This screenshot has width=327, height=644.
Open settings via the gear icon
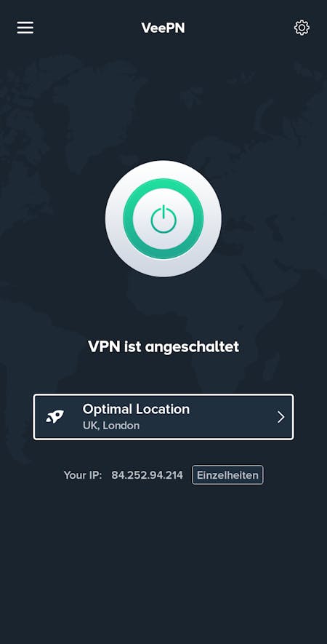(x=302, y=28)
